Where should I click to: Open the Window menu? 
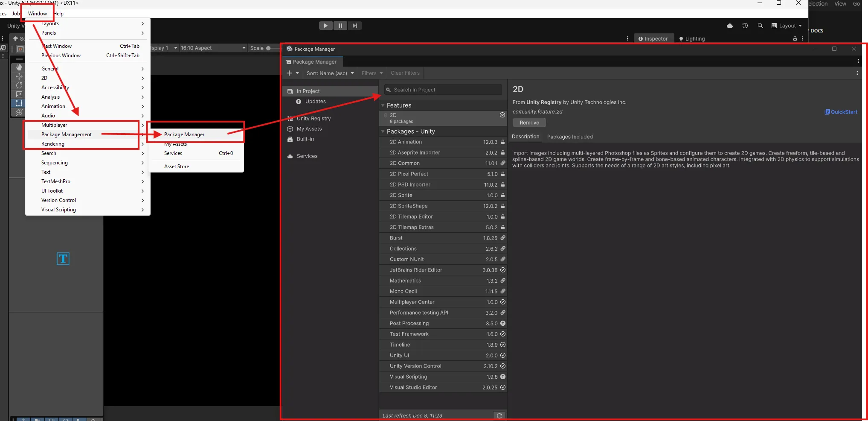pos(38,14)
